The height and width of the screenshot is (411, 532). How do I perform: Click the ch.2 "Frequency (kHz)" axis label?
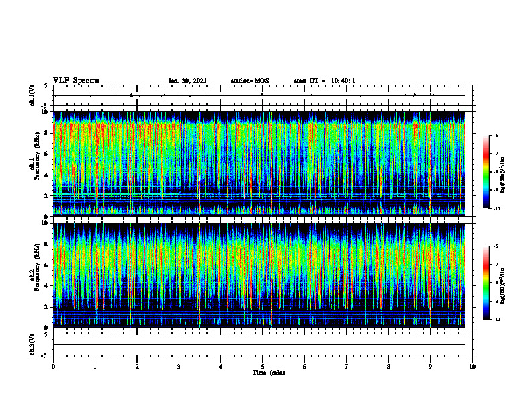click(37, 267)
